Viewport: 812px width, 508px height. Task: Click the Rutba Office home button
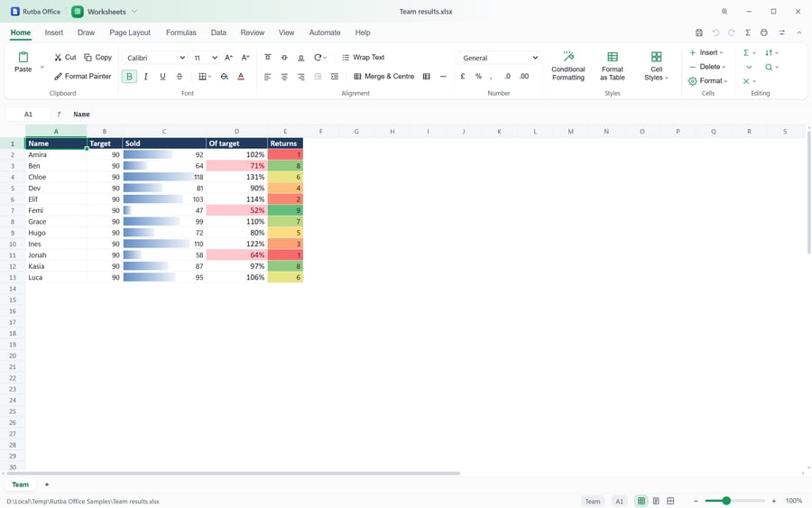tap(36, 12)
